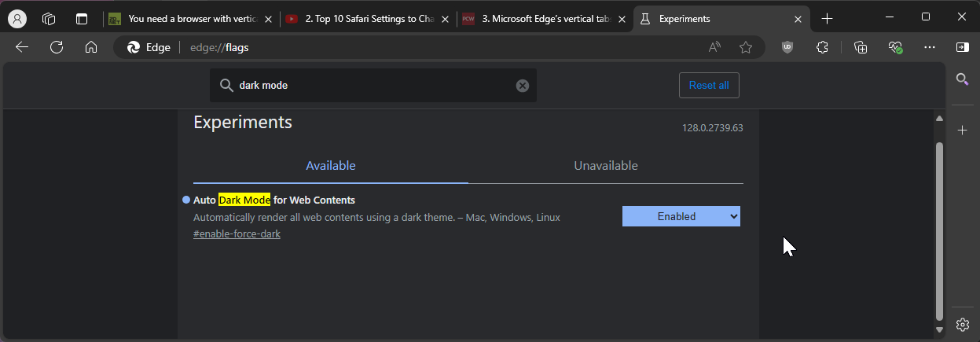
Task: Click the 'dark mode' search flags field
Action: click(x=373, y=85)
